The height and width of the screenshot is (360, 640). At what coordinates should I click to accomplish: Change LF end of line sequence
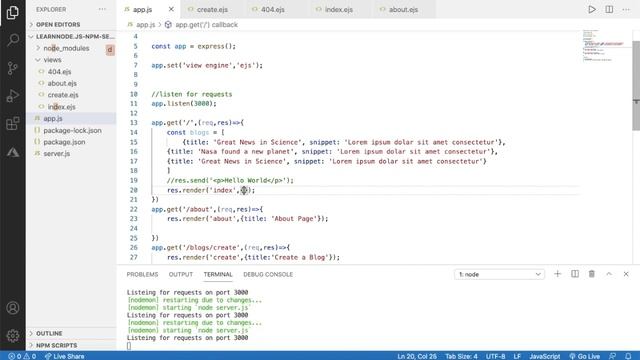click(517, 356)
